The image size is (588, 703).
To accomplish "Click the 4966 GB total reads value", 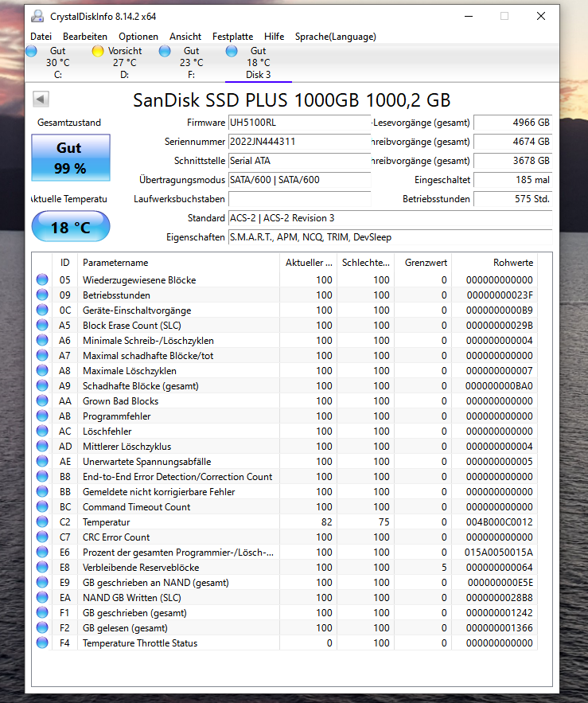I will (x=512, y=123).
